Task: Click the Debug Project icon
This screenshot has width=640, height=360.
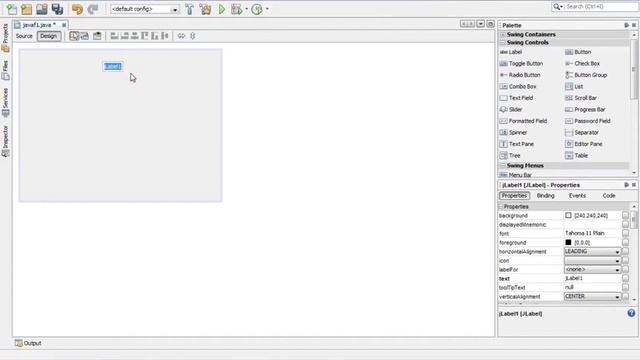Action: pyautogui.click(x=236, y=9)
